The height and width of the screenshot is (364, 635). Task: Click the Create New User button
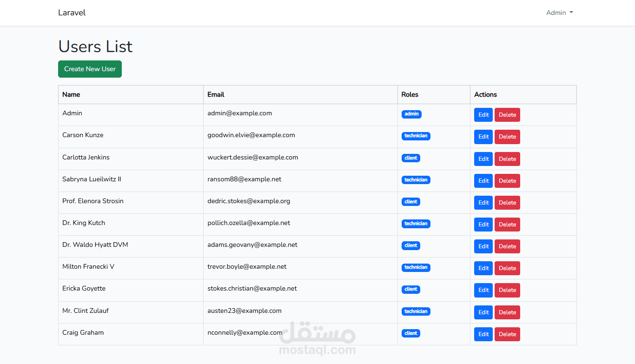[90, 69]
